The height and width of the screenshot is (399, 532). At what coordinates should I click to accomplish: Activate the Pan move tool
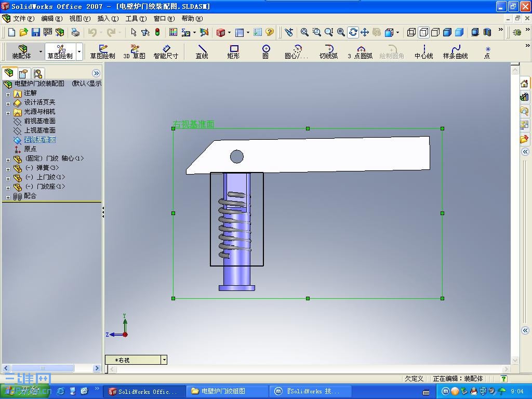click(365, 32)
